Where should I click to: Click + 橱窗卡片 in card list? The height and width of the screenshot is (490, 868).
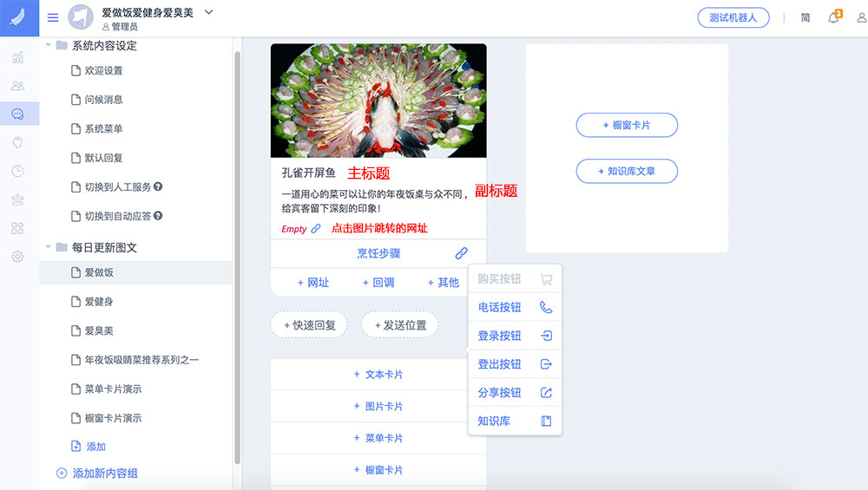378,470
